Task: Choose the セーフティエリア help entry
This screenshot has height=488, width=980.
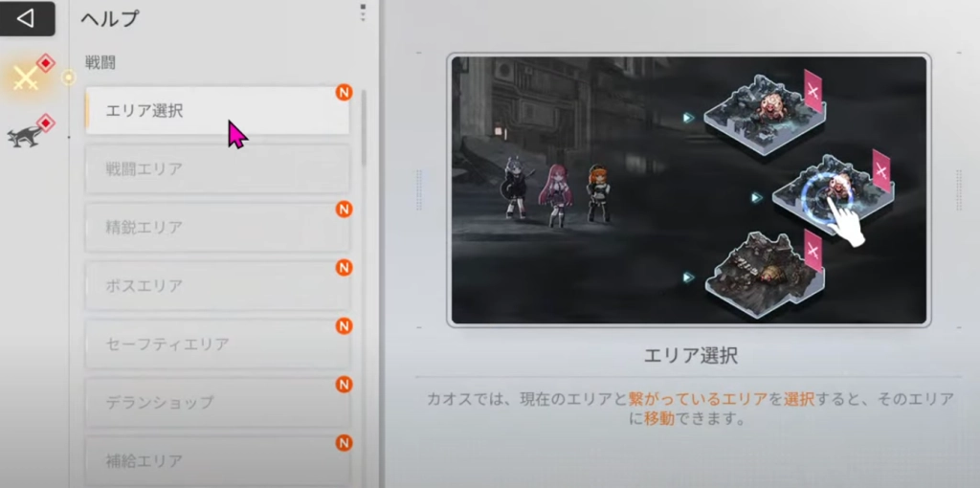Action: coord(217,344)
